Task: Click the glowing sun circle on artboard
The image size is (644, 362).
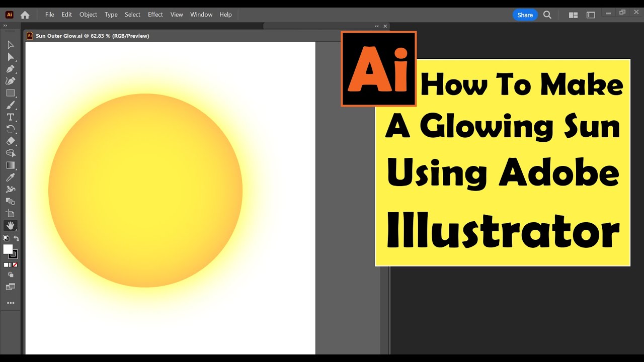Action: [x=145, y=191]
